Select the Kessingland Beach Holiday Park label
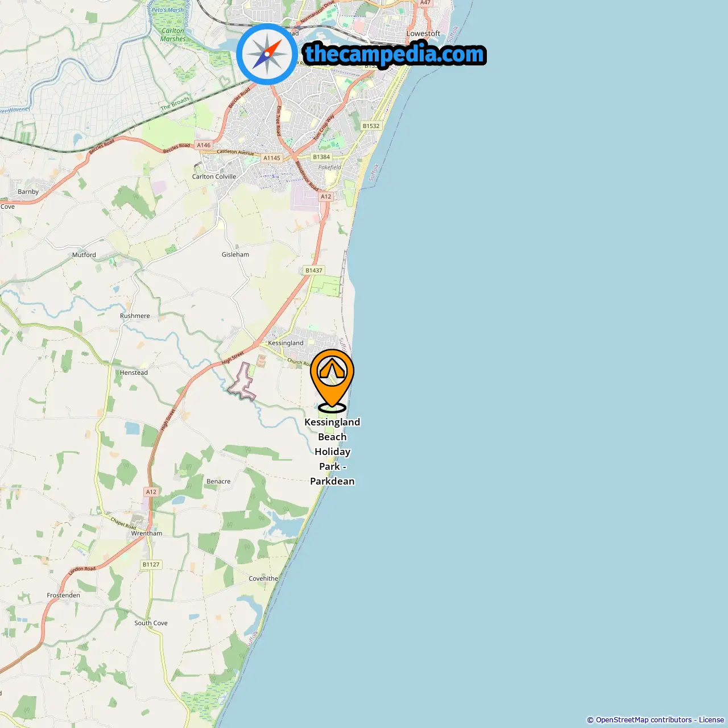Image resolution: width=728 pixels, height=728 pixels. click(332, 452)
